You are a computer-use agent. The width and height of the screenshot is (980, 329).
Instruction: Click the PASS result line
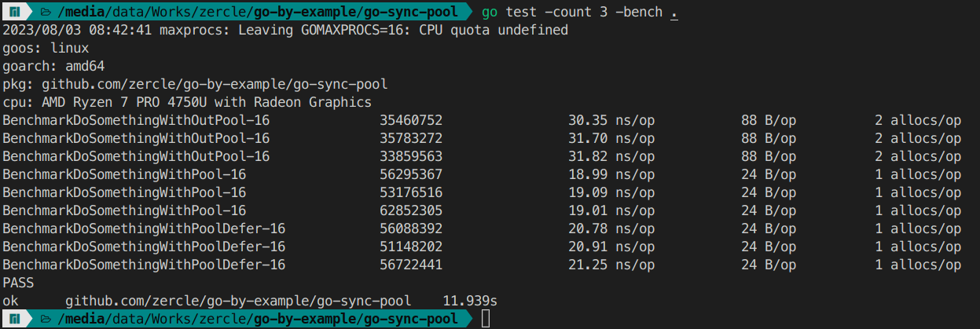click(19, 283)
